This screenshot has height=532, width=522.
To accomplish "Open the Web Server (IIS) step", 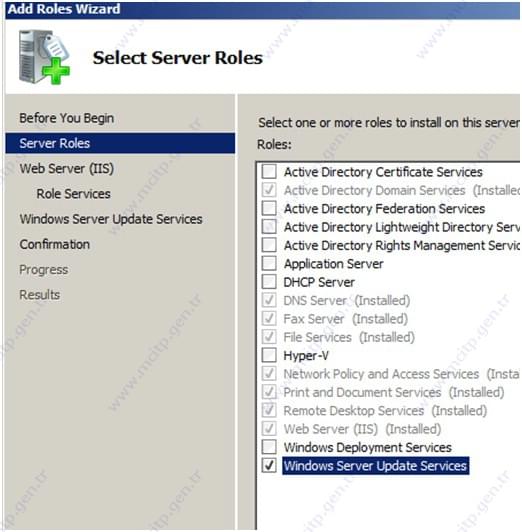I will (x=66, y=169).
